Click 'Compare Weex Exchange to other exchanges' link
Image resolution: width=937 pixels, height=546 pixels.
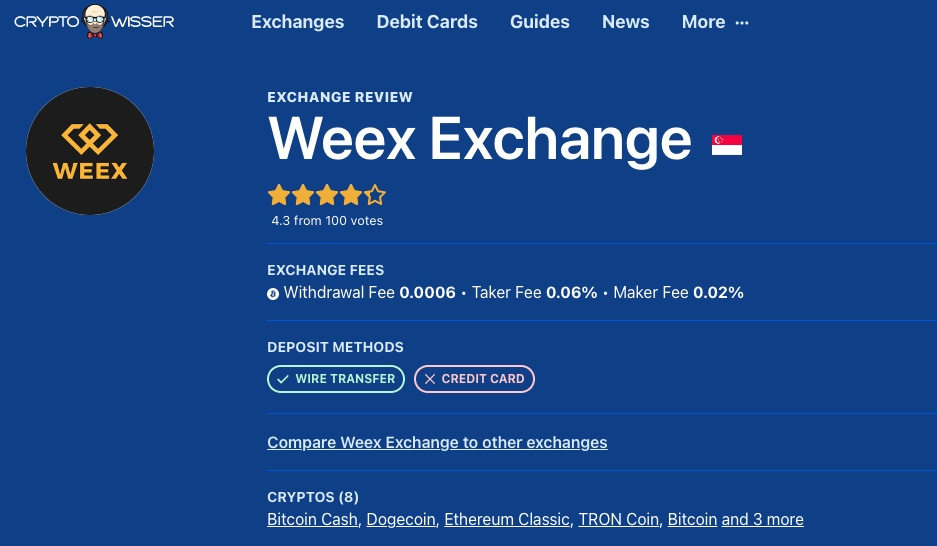[437, 443]
